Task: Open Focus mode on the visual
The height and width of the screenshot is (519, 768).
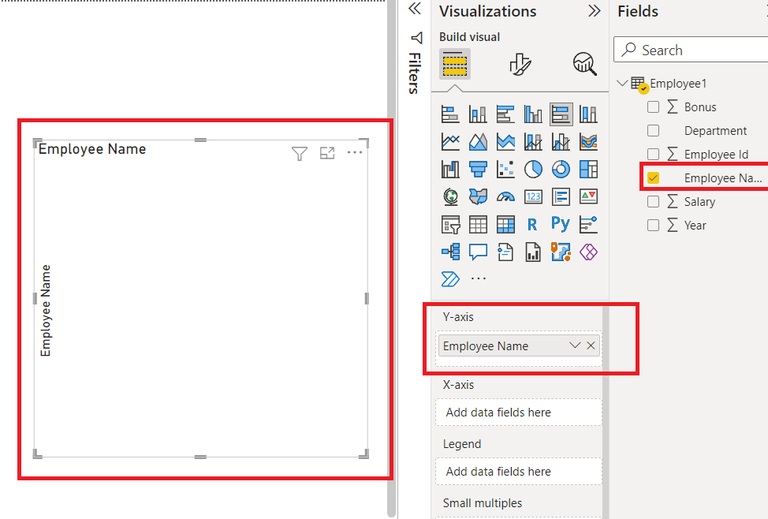Action: pos(327,153)
